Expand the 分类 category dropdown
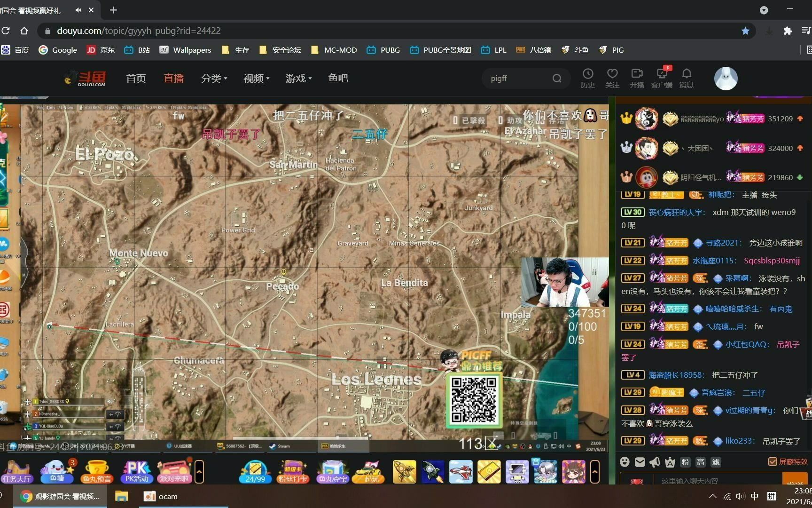Image resolution: width=812 pixels, height=508 pixels. 214,79
